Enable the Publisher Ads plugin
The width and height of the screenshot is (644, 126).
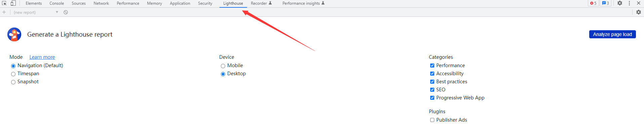point(432,120)
